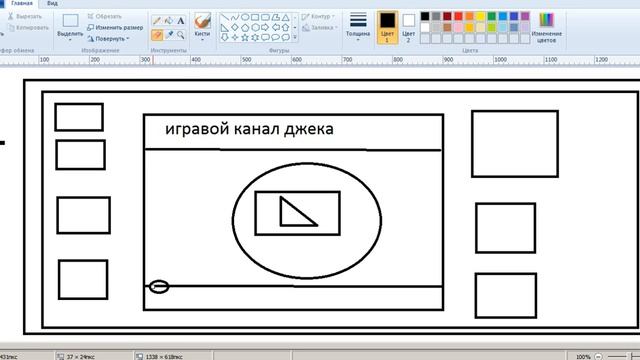Choose the Pentagon shape

coord(245,27)
